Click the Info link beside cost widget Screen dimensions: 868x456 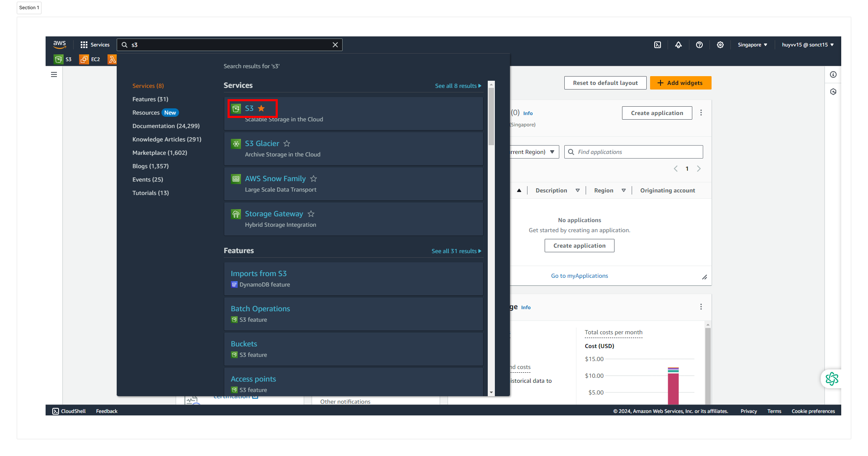(526, 307)
